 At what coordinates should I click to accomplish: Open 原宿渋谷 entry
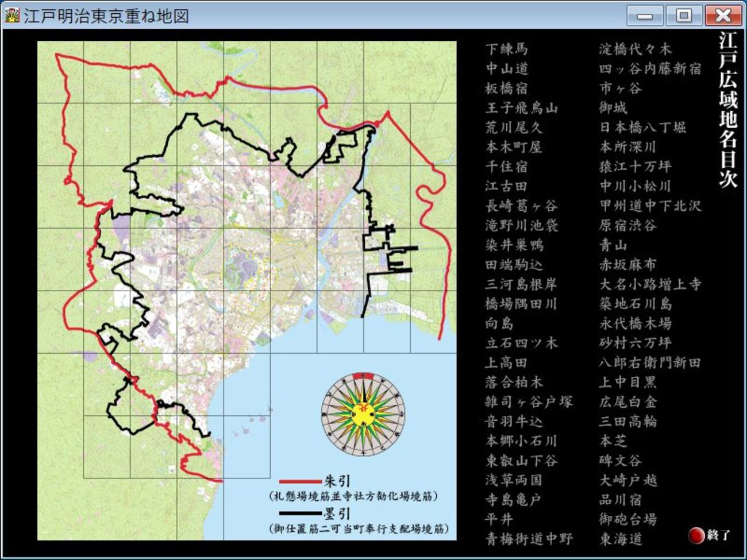click(x=628, y=225)
